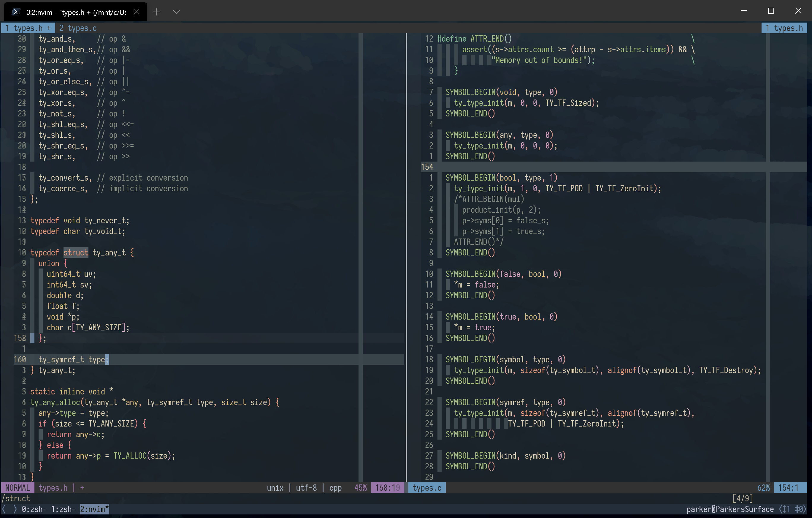Click the '1 types.h' tabline label at right
This screenshot has width=812, height=518.
point(784,28)
